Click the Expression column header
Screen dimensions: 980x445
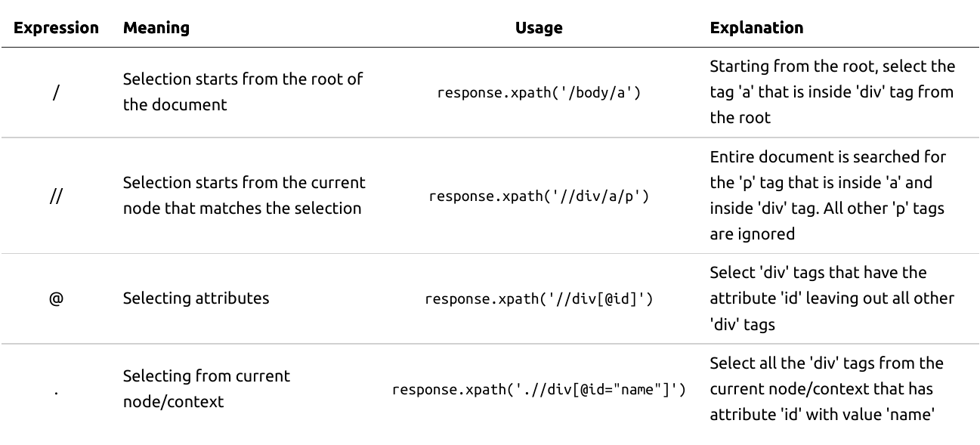pos(57,28)
